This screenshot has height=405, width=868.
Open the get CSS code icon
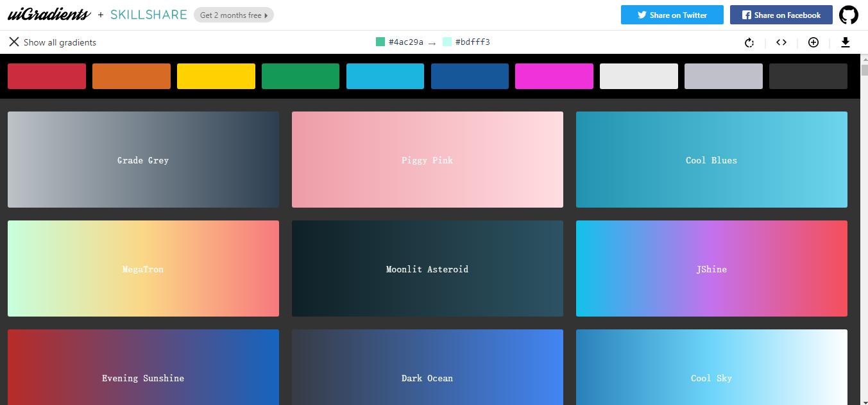pyautogui.click(x=781, y=42)
